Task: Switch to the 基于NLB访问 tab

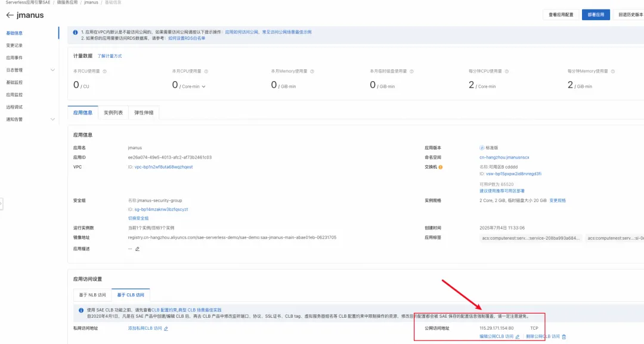Action: coord(94,294)
